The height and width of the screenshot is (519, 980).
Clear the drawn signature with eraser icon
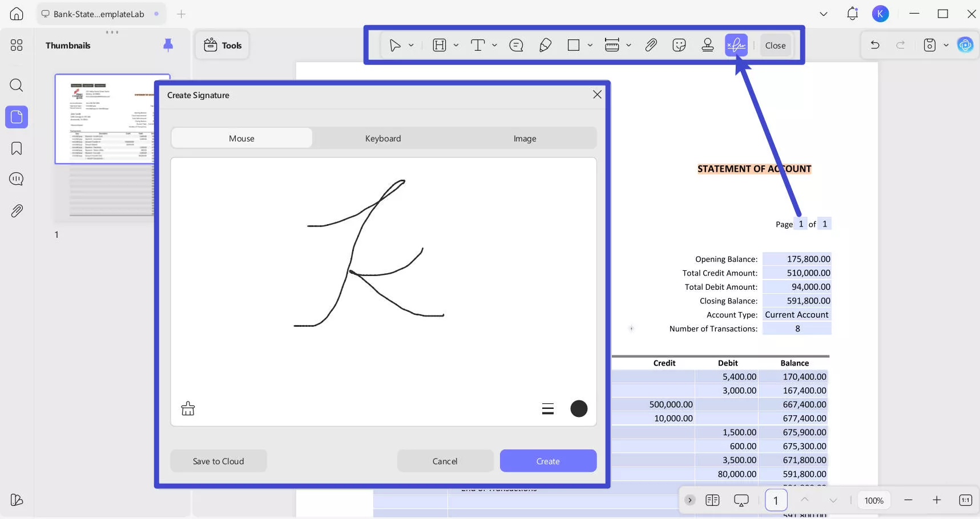[188, 408]
